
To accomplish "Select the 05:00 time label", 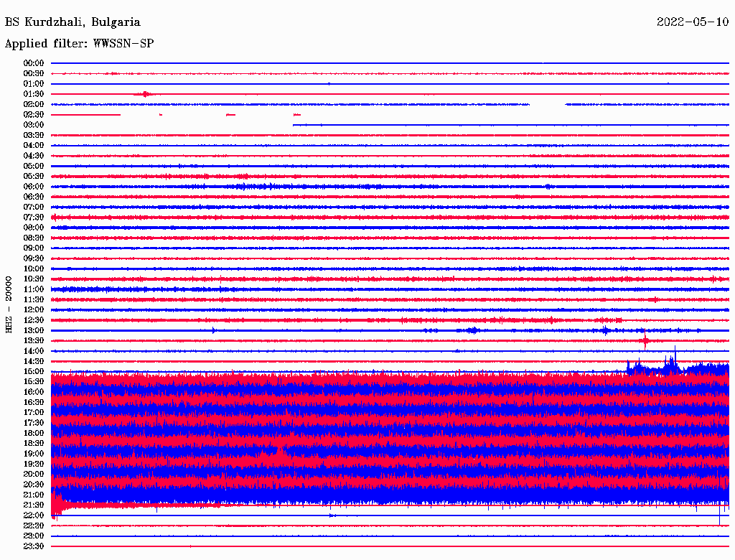I will [x=34, y=166].
